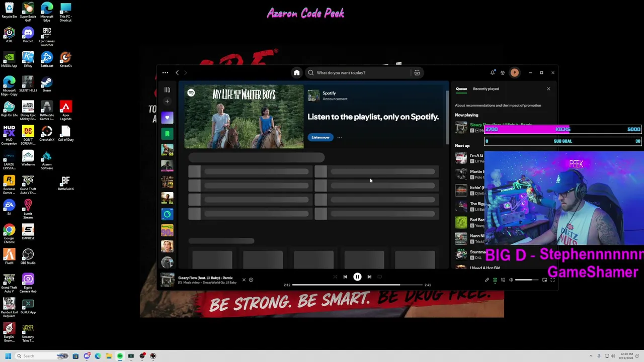
Task: Click the X next to the song title
Action: click(x=244, y=280)
